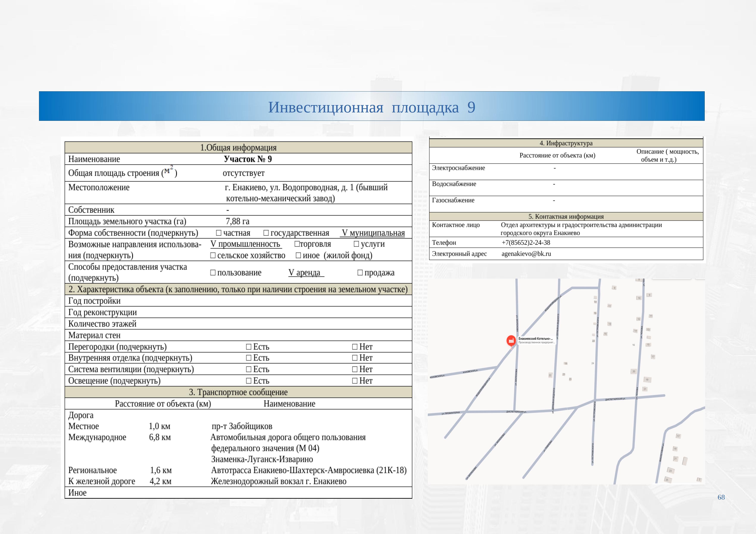Click the address 'г. Енакиево, ул. Водопроводная'
The image size is (756, 534).
[282, 188]
